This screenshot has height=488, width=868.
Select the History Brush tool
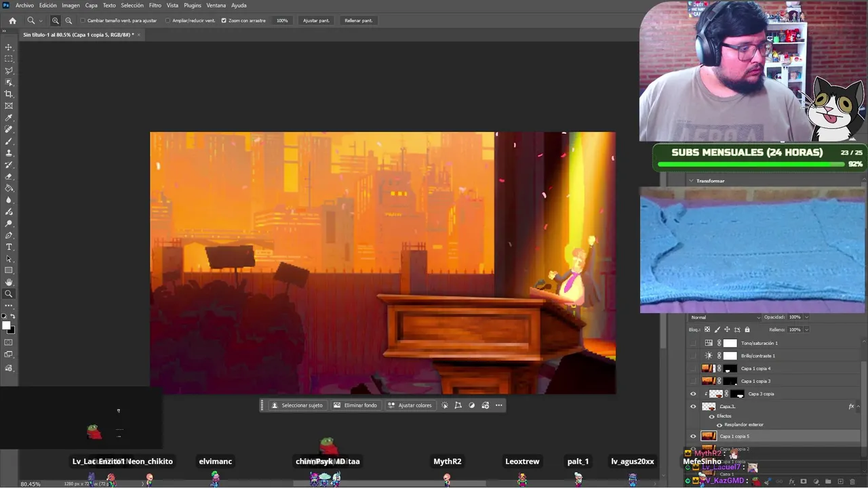[9, 165]
